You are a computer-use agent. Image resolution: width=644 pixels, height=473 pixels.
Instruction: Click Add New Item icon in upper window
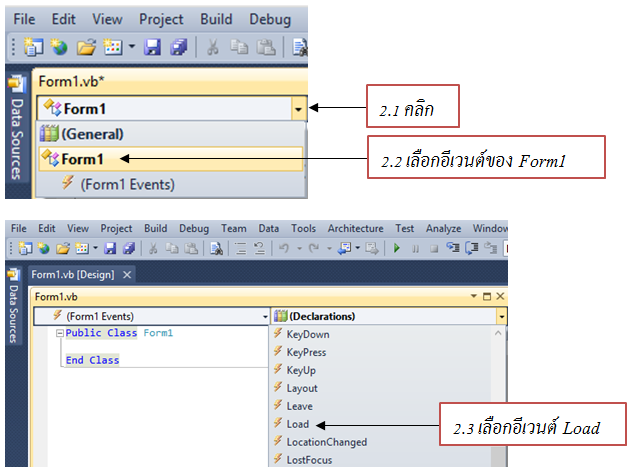coord(113,47)
